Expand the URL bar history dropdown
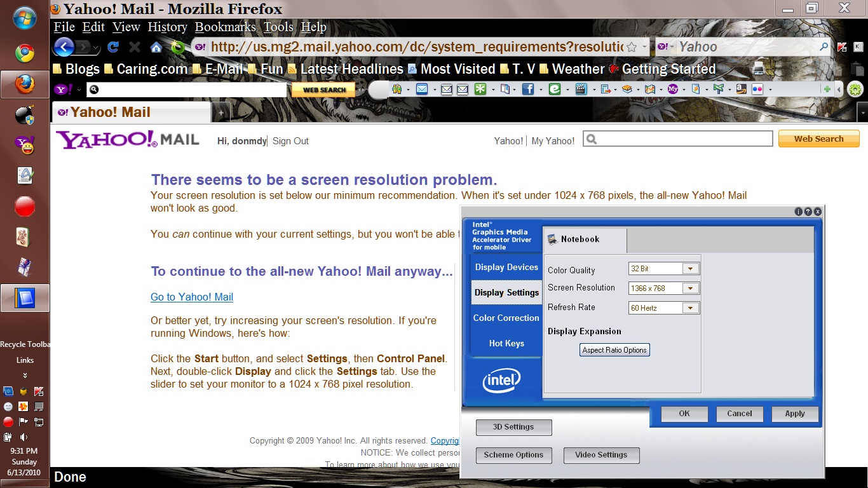 click(644, 47)
